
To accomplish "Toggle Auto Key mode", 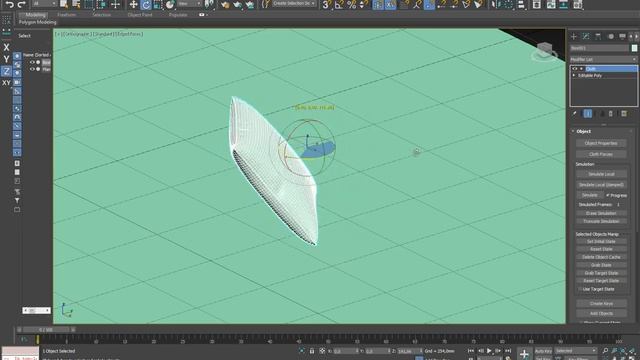I will [543, 351].
